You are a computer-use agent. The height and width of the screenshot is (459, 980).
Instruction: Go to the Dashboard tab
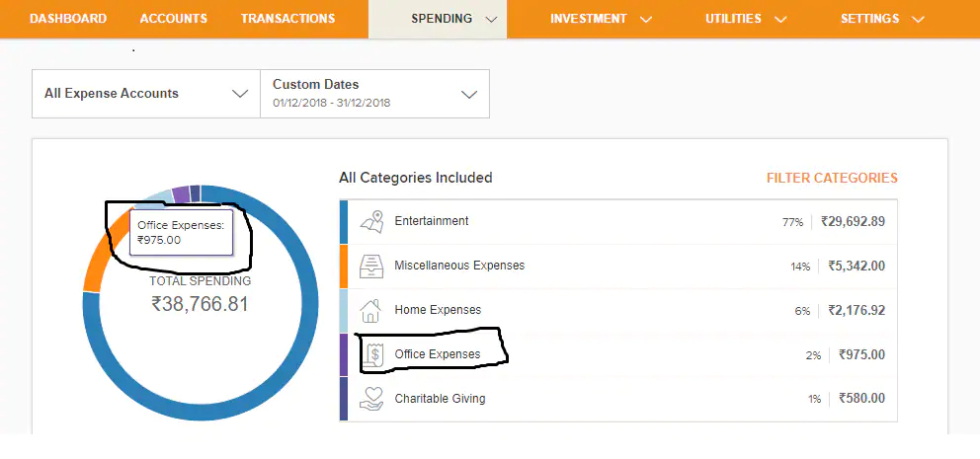[68, 19]
